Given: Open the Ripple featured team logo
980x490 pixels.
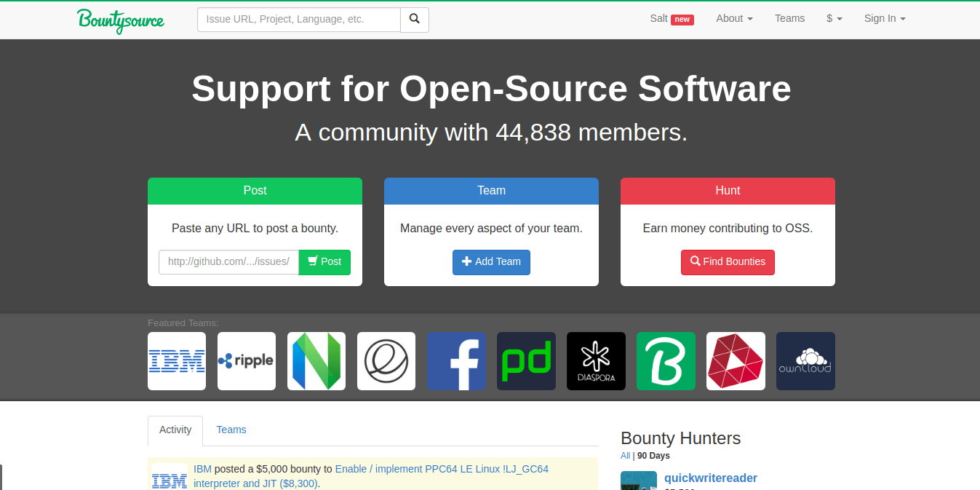Looking at the screenshot, I should click(x=247, y=361).
